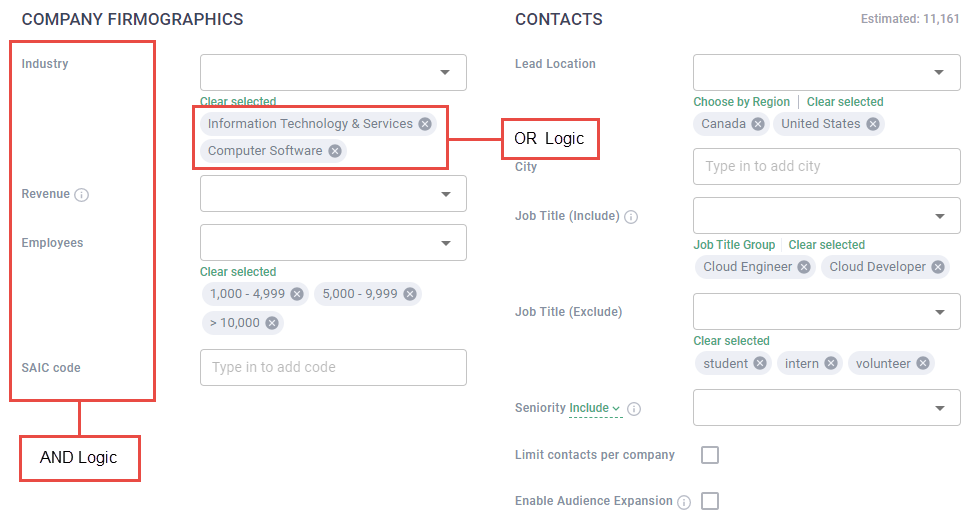The image size is (980, 530).
Task: Focus the SAIC code input field
Action: point(333,367)
